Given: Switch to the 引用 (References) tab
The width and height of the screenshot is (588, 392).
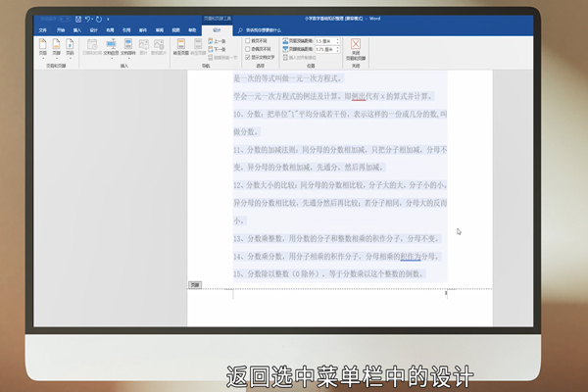Looking at the screenshot, I should click(126, 30).
